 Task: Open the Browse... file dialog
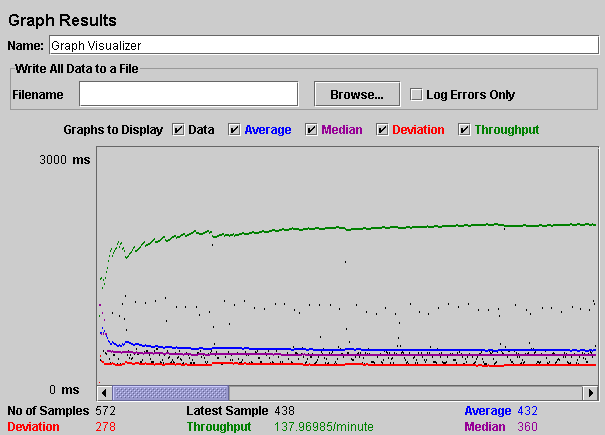(357, 94)
